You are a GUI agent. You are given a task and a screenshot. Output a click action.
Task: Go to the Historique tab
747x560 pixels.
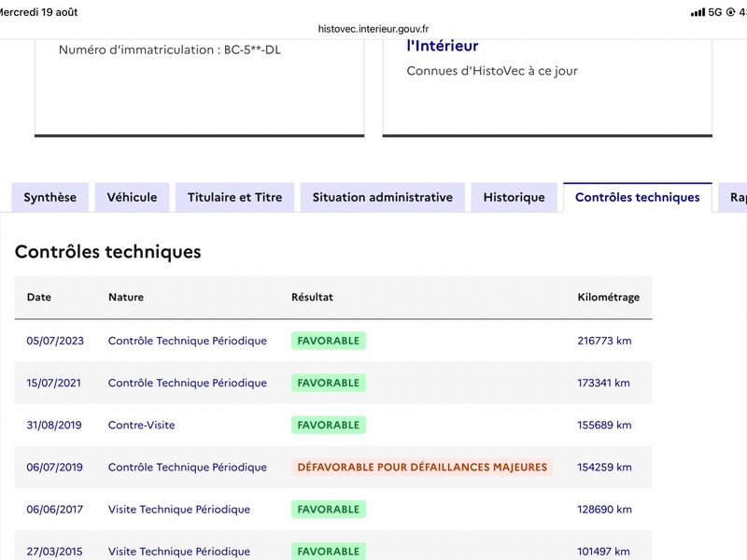pos(514,197)
